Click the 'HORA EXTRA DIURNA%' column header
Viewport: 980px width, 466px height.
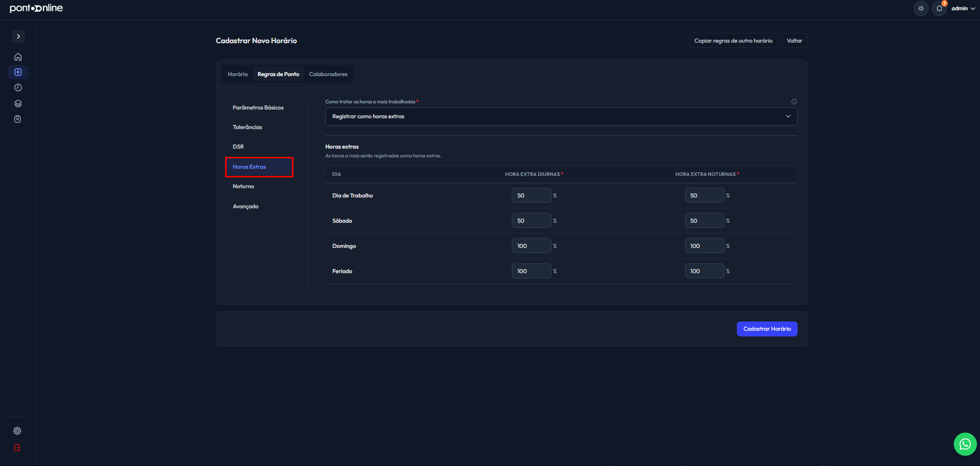(x=533, y=174)
